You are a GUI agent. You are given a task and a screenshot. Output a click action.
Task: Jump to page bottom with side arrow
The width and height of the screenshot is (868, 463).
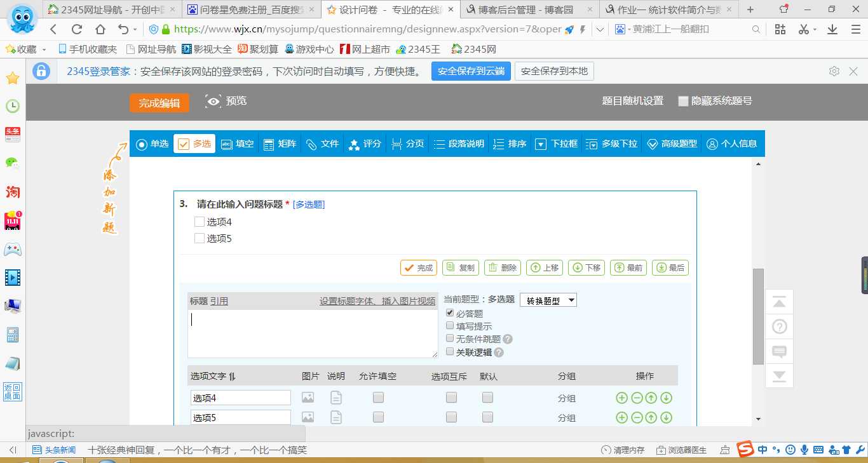pos(779,375)
